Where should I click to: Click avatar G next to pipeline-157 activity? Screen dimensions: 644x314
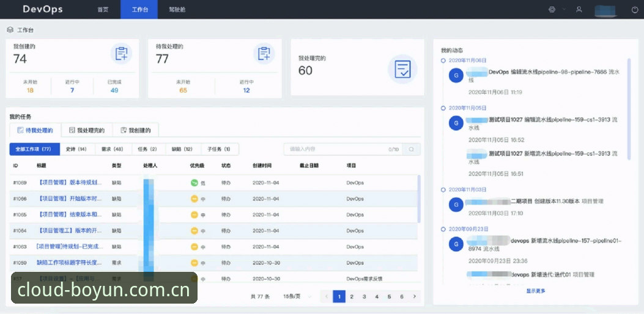[456, 244]
